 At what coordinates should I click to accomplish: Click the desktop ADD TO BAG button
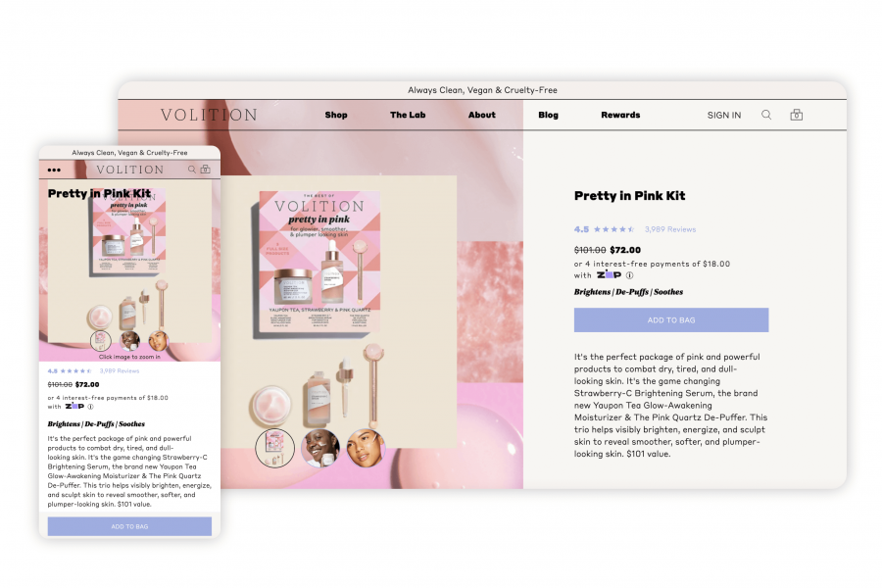(x=671, y=320)
